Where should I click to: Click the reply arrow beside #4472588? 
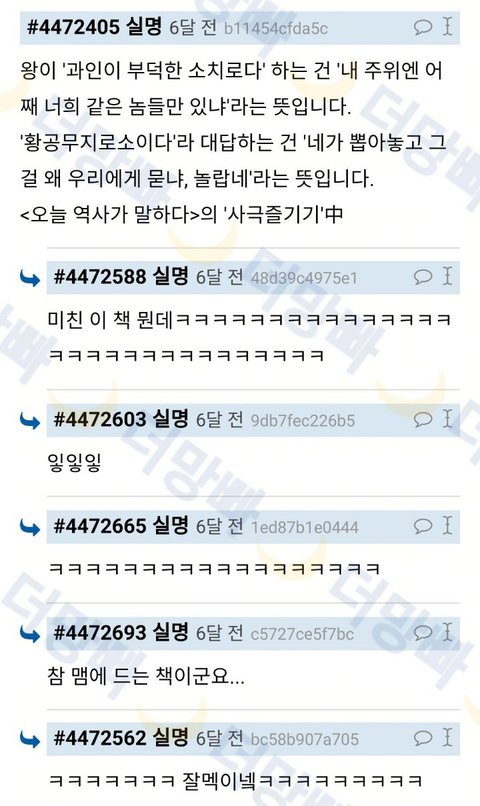30,279
